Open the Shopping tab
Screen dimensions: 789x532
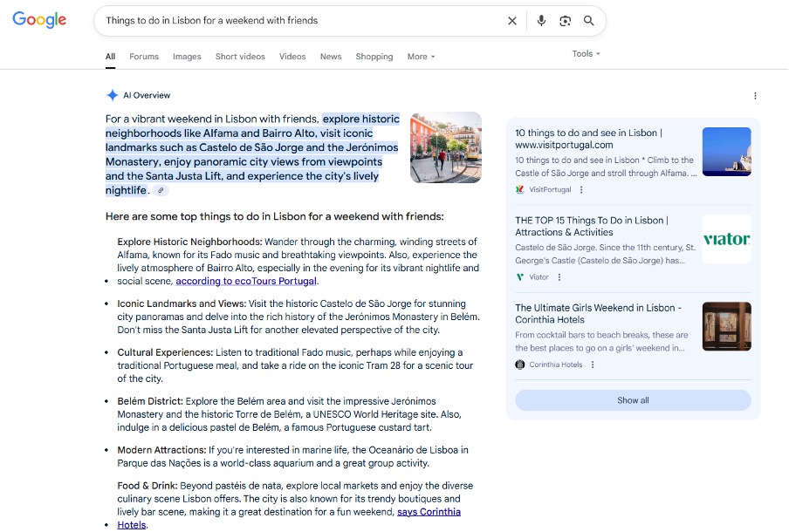(374, 57)
